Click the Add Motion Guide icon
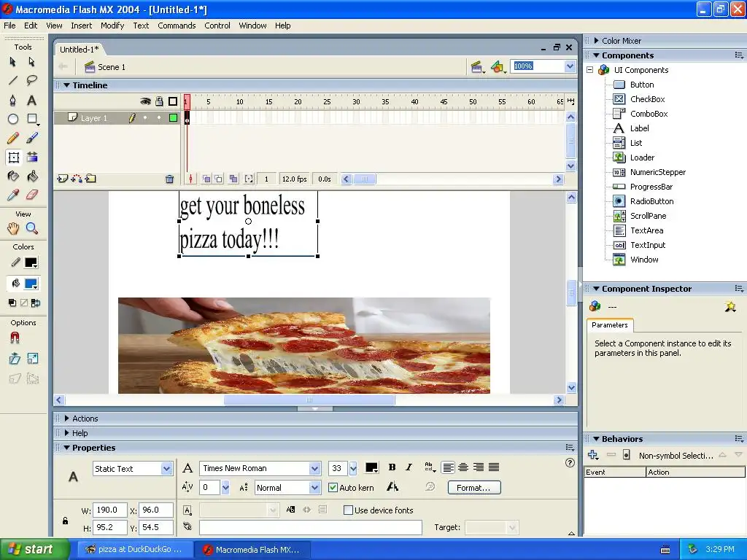The width and height of the screenshot is (747, 560). (76, 179)
